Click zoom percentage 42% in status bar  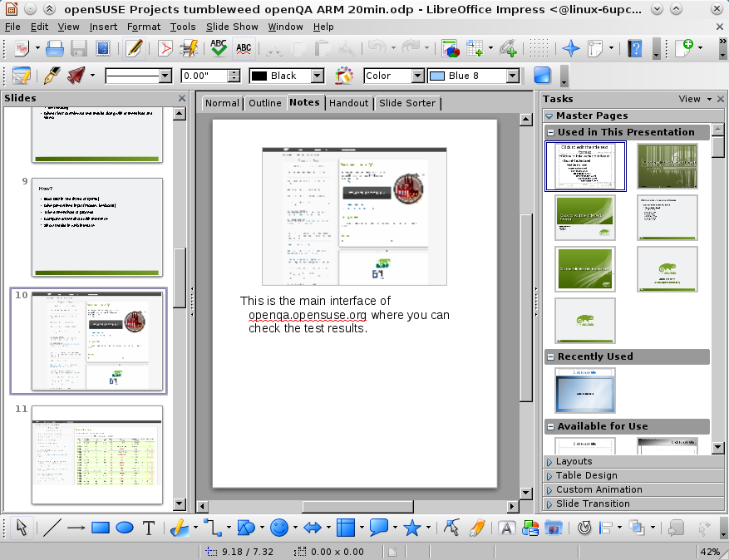[x=710, y=552]
